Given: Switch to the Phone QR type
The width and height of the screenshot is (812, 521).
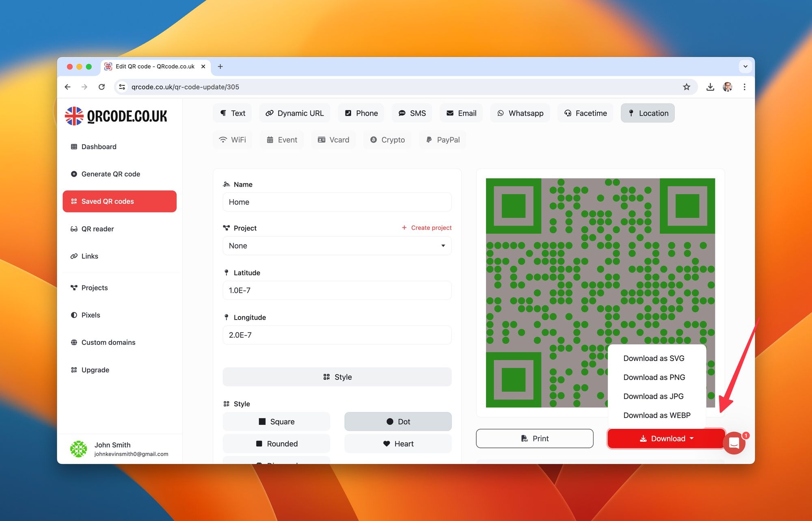Looking at the screenshot, I should click(x=361, y=113).
